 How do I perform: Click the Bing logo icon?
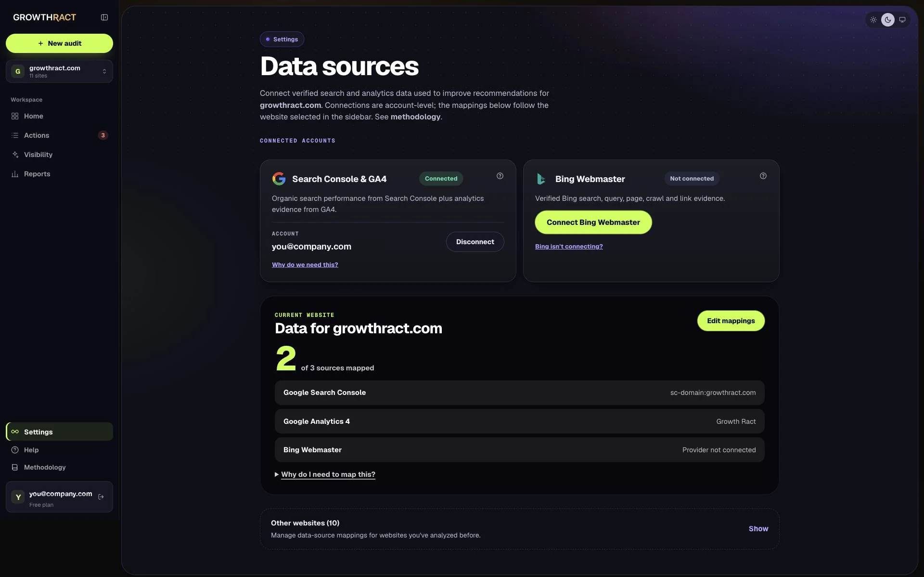click(x=541, y=179)
